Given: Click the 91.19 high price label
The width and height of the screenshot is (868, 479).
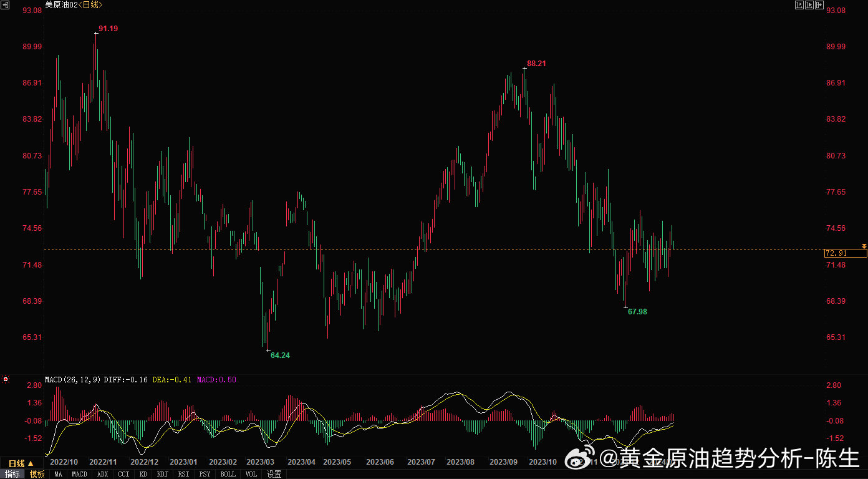Looking at the screenshot, I should [109, 29].
